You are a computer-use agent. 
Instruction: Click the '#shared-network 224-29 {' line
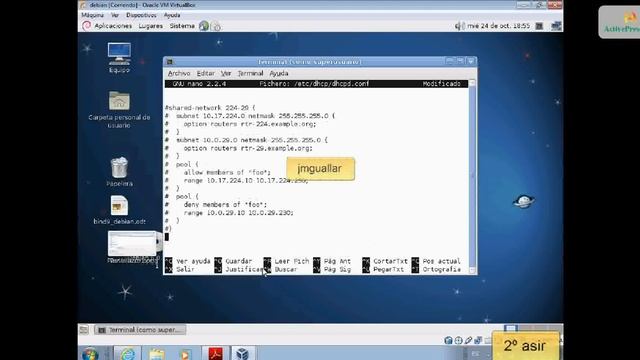tap(210, 108)
